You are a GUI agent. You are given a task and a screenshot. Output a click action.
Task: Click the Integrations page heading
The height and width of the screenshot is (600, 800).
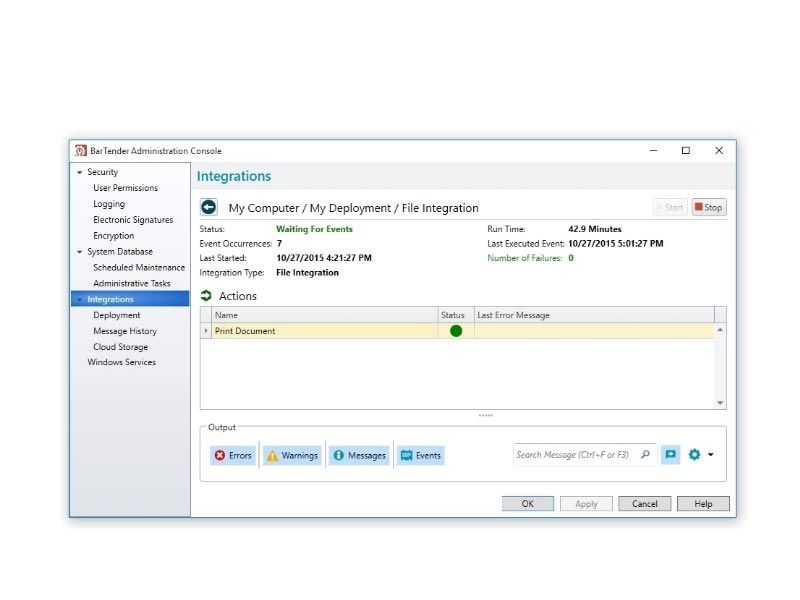tap(234, 176)
